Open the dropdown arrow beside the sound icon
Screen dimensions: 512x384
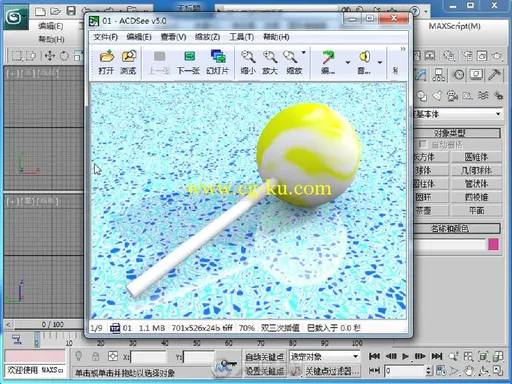click(x=380, y=62)
